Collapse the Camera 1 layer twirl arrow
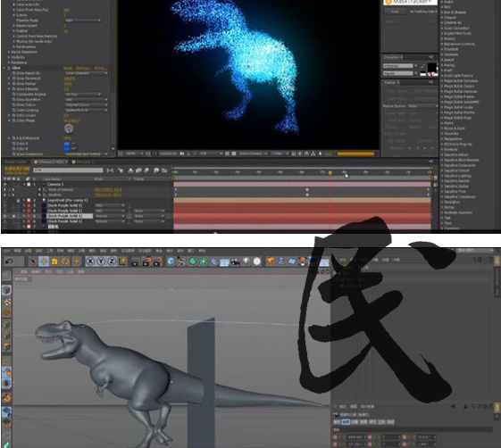Viewport: 501px width, 448px height. click(24, 184)
